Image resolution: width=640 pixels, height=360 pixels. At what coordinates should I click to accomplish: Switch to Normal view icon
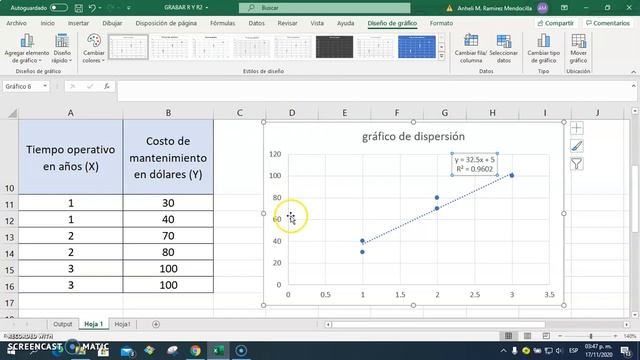coord(508,336)
